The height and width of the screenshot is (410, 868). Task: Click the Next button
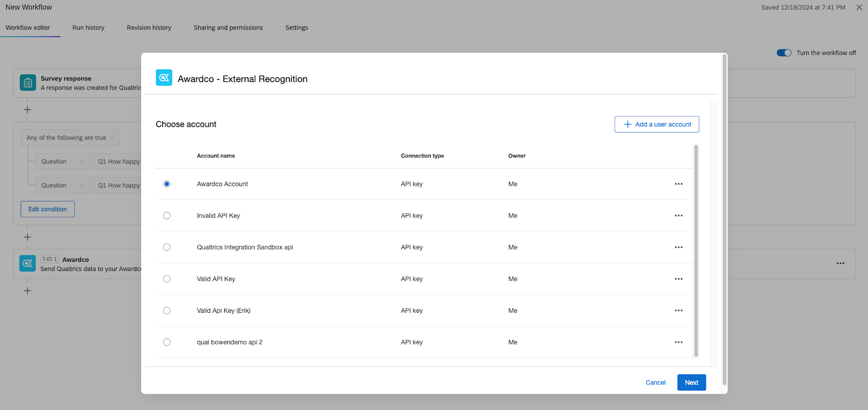coord(691,382)
